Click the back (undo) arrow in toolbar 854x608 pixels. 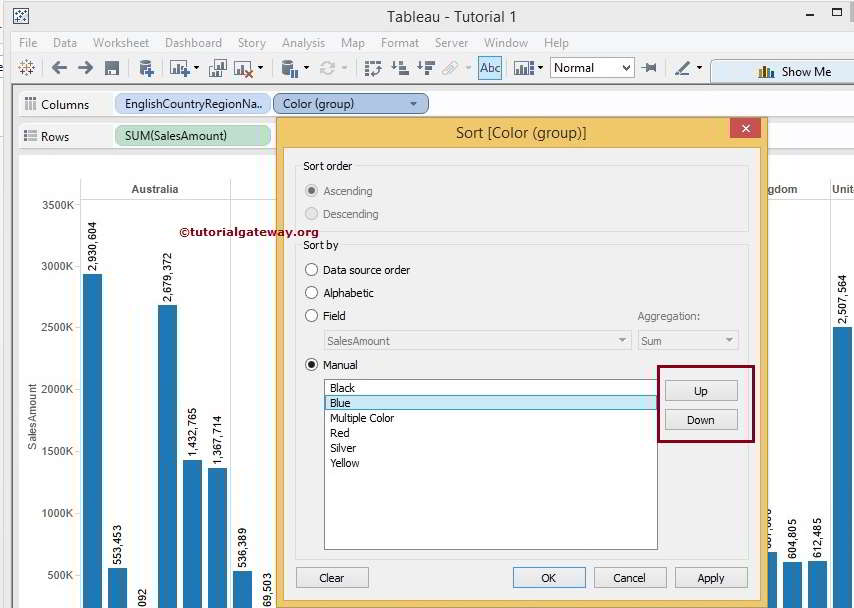pyautogui.click(x=59, y=68)
